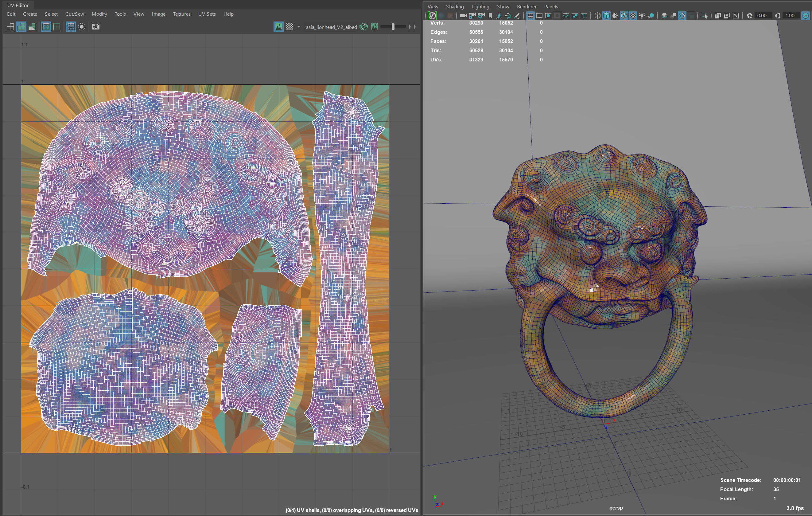
Task: Toggle field chart display
Action: point(566,16)
